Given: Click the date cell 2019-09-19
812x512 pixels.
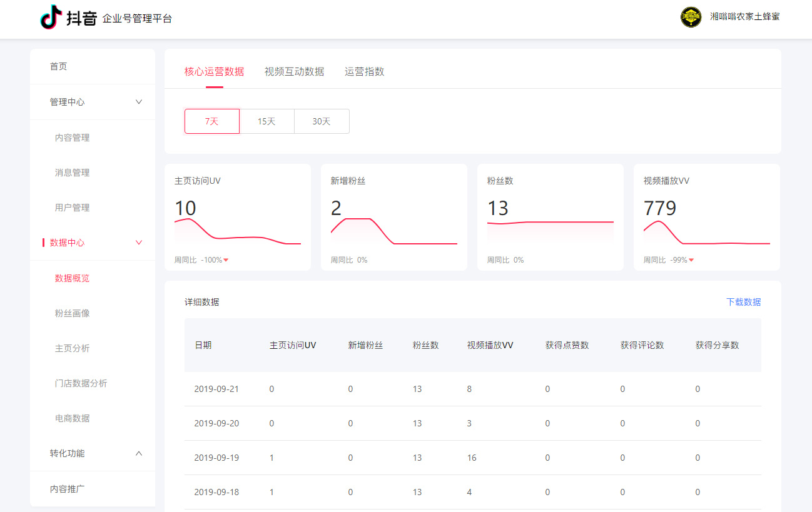Looking at the screenshot, I should tap(216, 458).
